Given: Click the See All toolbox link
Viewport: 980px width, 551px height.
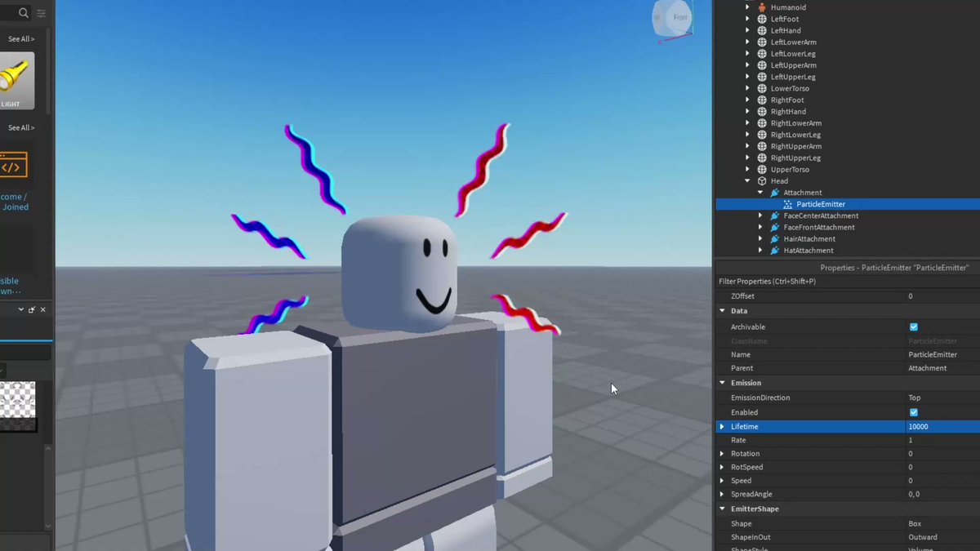Looking at the screenshot, I should [20, 38].
